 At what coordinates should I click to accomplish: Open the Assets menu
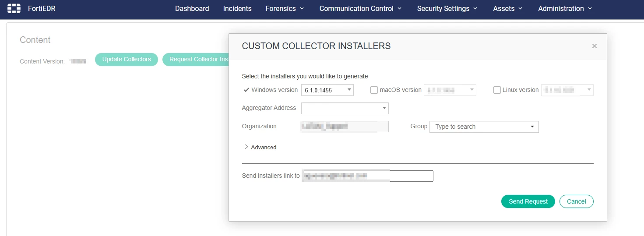pos(508,8)
